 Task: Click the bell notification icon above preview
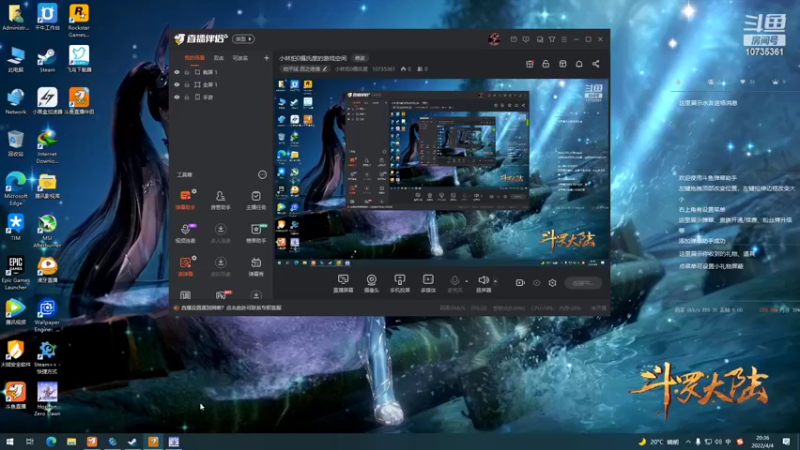pos(579,64)
